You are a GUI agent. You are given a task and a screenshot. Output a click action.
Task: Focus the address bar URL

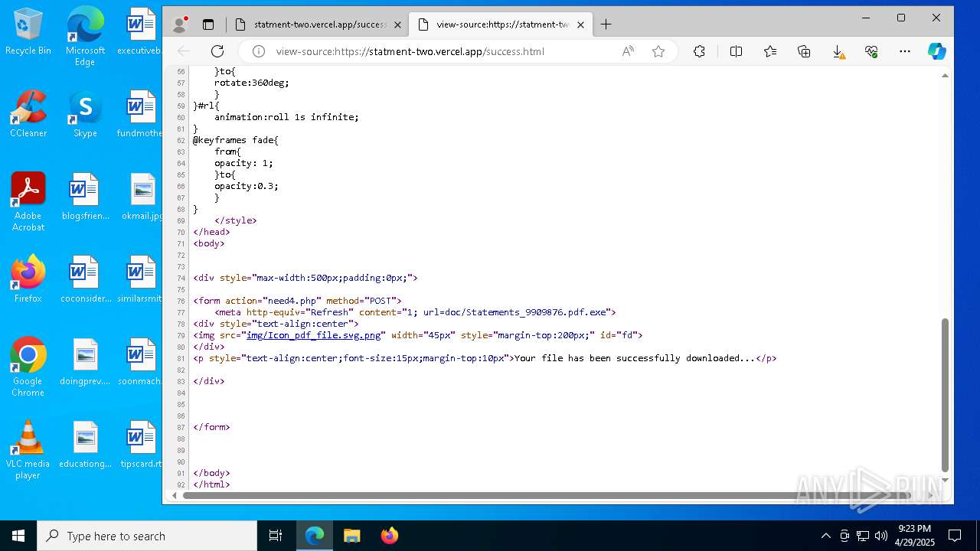click(x=410, y=51)
